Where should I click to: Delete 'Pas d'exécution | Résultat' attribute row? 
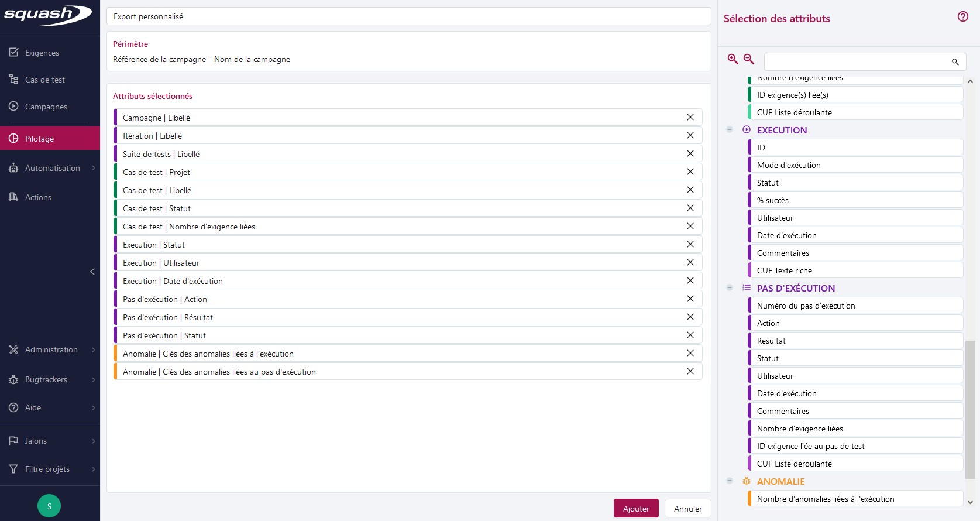(x=690, y=317)
